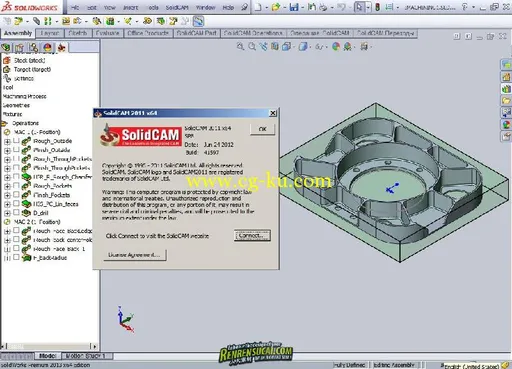Image resolution: width=512 pixels, height=369 pixels.
Task: Tick the checkbox beside F_back-radius
Action: click(x=16, y=257)
